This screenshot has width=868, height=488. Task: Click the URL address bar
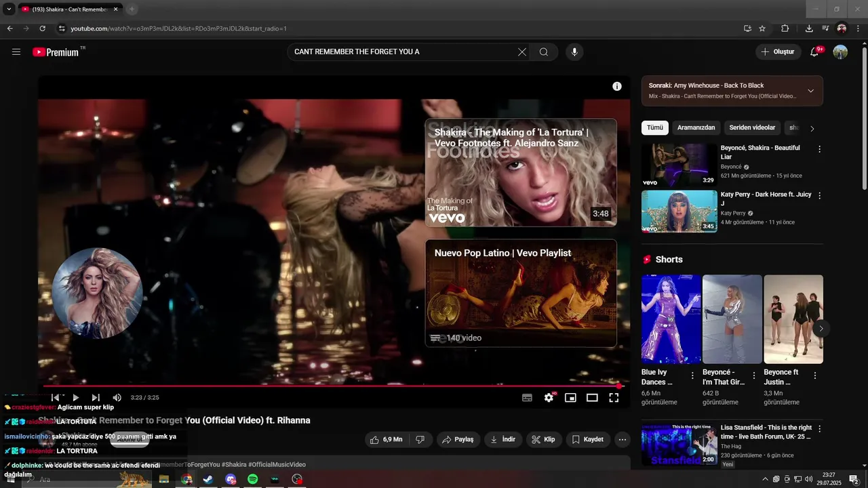[x=400, y=28]
